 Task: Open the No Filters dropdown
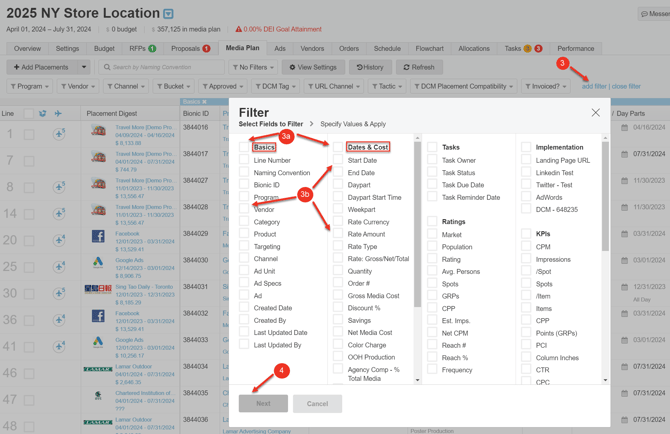pyautogui.click(x=253, y=67)
